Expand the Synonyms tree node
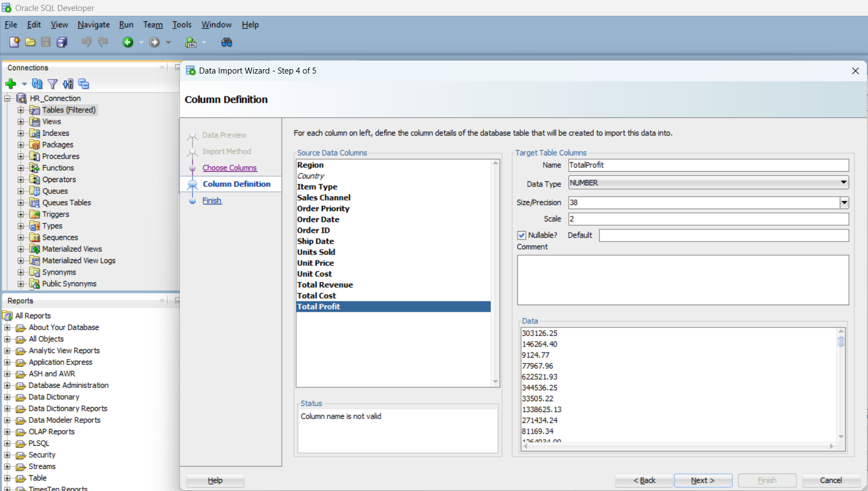The height and width of the screenshot is (491, 868). [x=21, y=272]
